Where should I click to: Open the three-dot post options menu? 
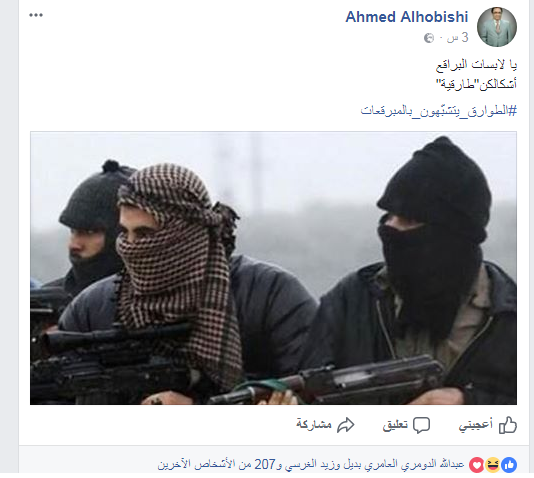click(x=36, y=15)
